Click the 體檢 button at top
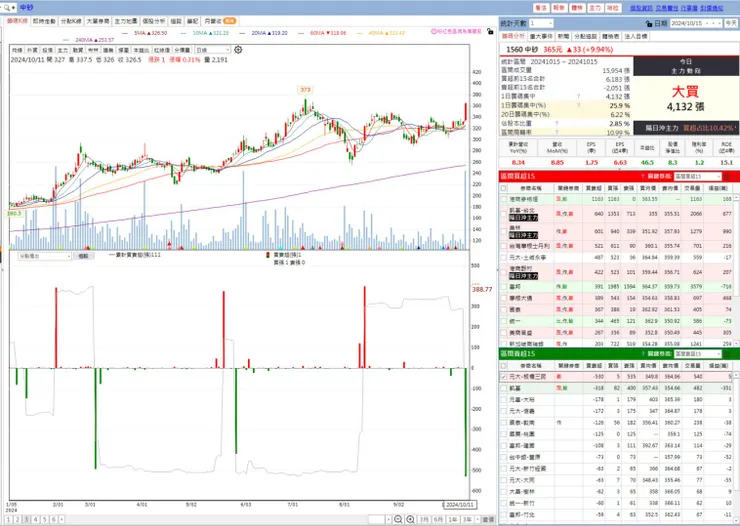Image resolution: width=740 pixels, height=526 pixels. coord(577,8)
